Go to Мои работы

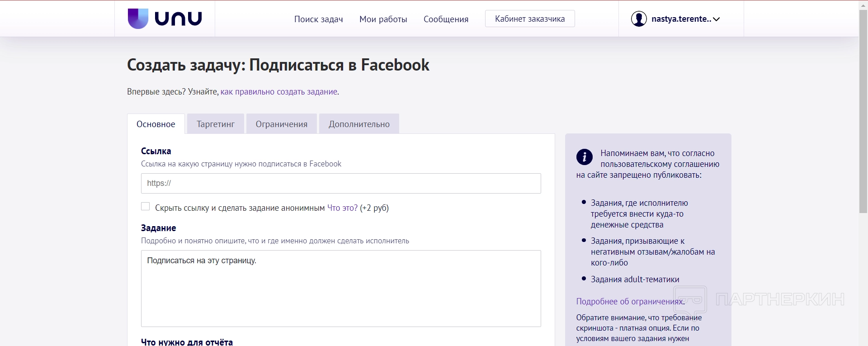coord(383,19)
